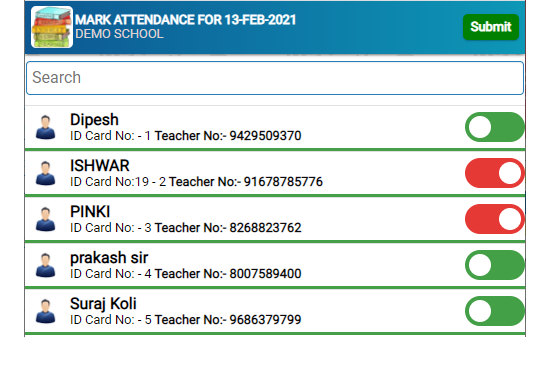The height and width of the screenshot is (365, 540).
Task: Click prakash sir's avatar icon
Action: coord(45,265)
